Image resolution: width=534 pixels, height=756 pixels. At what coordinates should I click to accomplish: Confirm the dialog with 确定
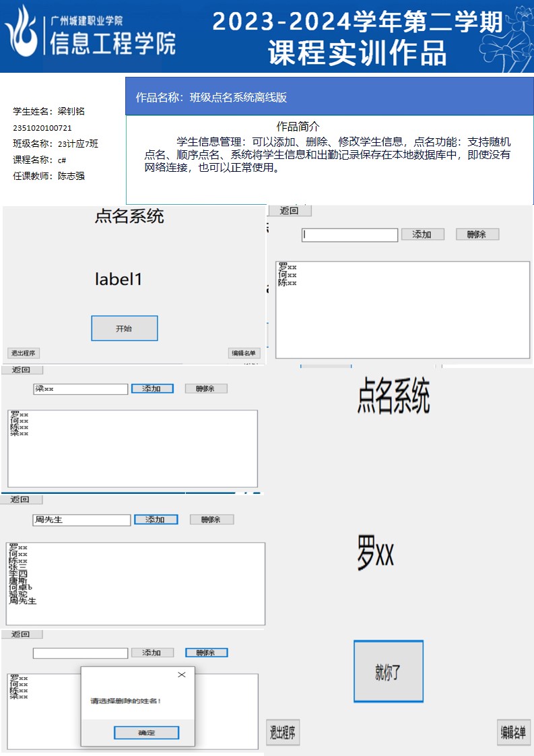[146, 732]
